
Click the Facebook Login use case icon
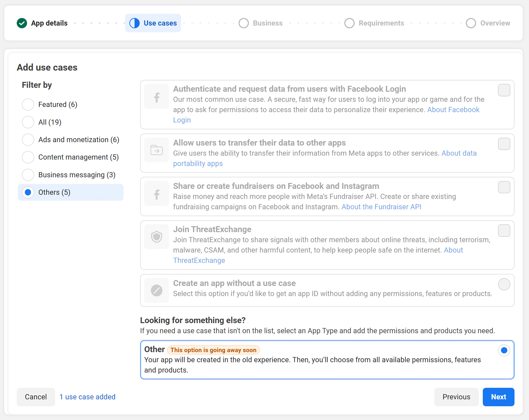[156, 96]
